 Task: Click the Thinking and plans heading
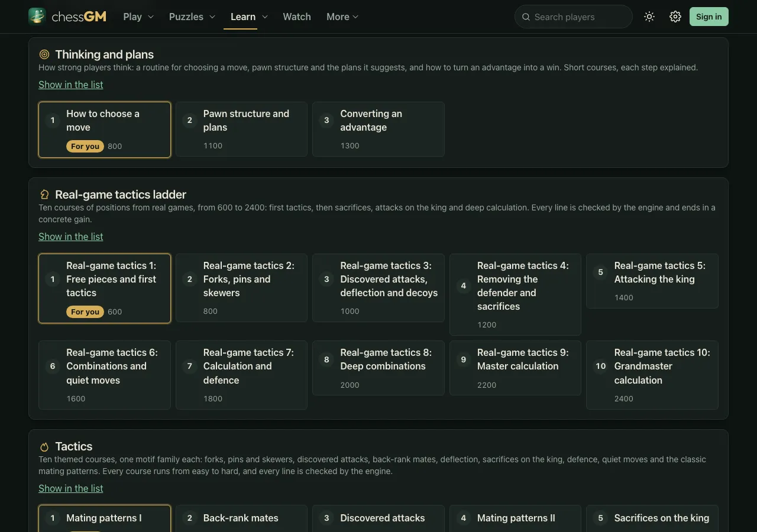104,54
